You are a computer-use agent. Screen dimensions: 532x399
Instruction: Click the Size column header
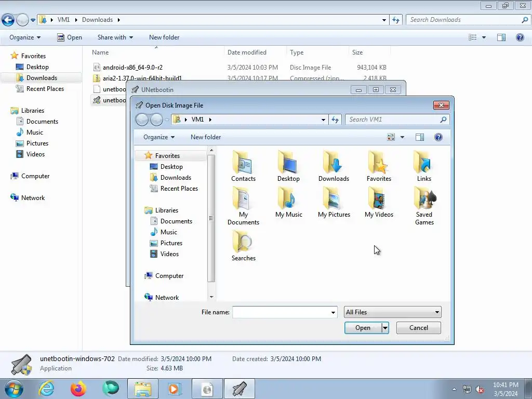point(357,52)
